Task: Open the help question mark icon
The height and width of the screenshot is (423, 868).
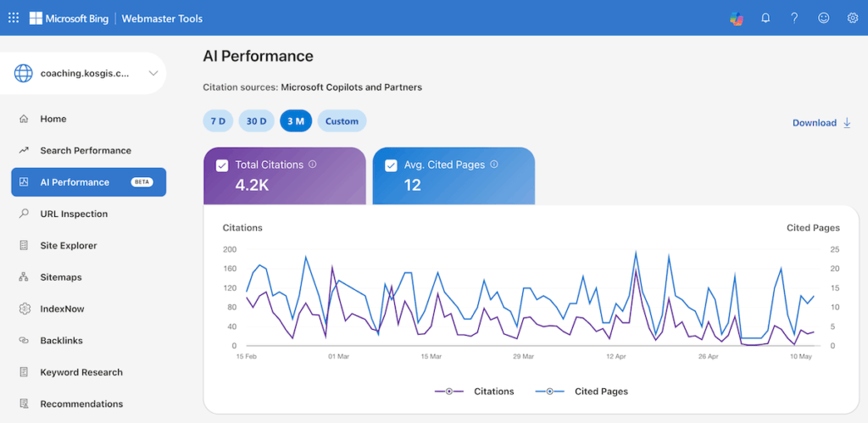Action: 794,19
